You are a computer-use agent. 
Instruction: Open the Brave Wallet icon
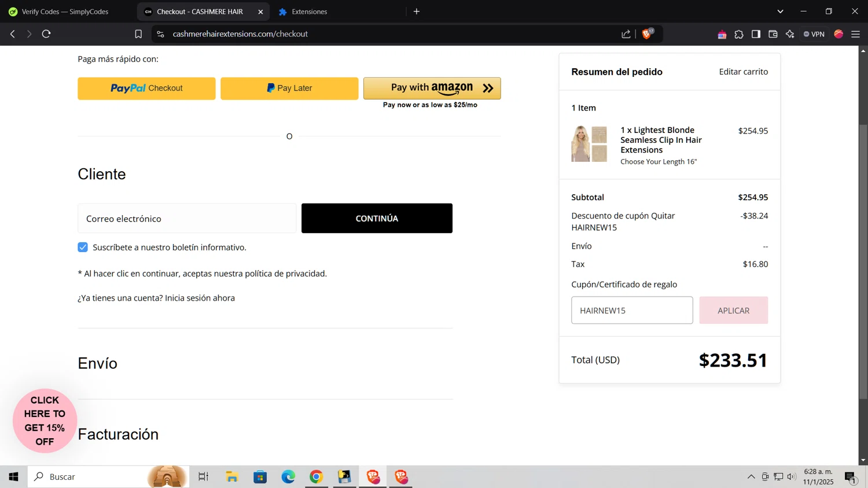pyautogui.click(x=773, y=34)
